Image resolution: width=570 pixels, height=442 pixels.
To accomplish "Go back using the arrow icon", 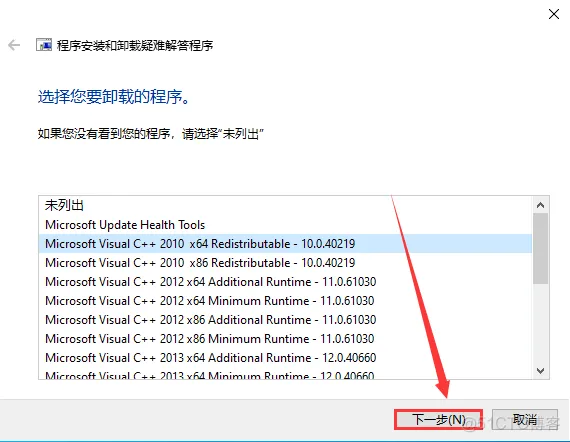I will 14,45.
